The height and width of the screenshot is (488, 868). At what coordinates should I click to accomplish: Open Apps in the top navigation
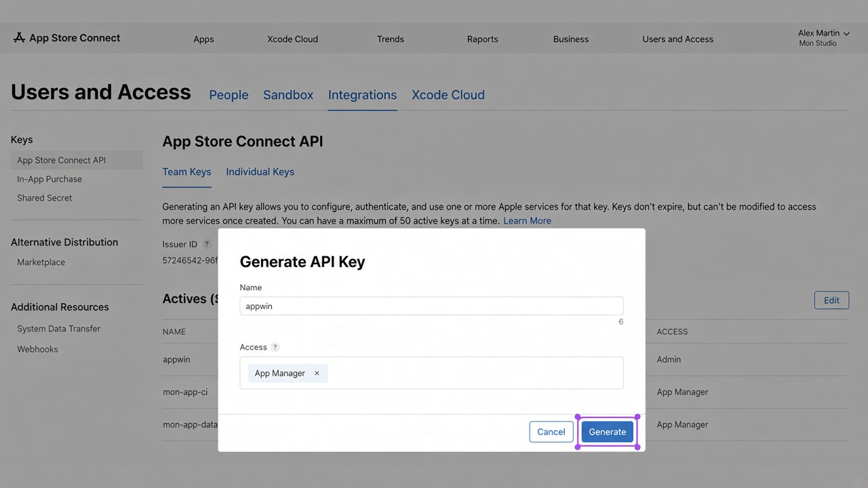(x=203, y=39)
